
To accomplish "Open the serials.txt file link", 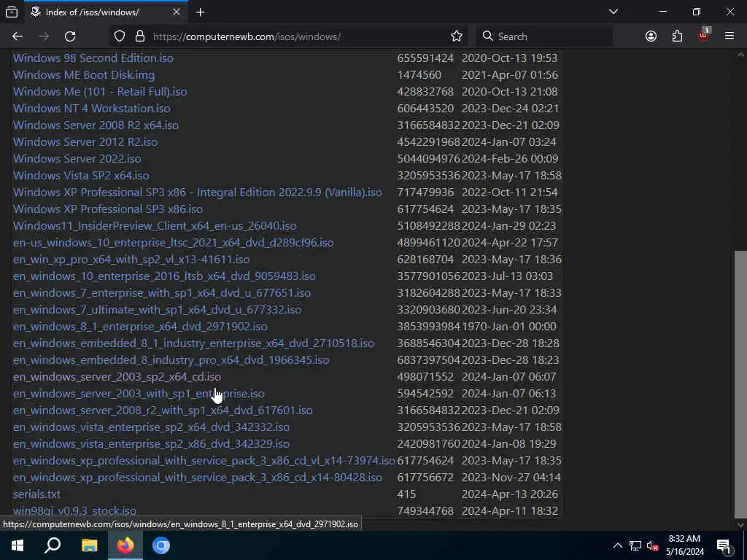I will click(36, 494).
